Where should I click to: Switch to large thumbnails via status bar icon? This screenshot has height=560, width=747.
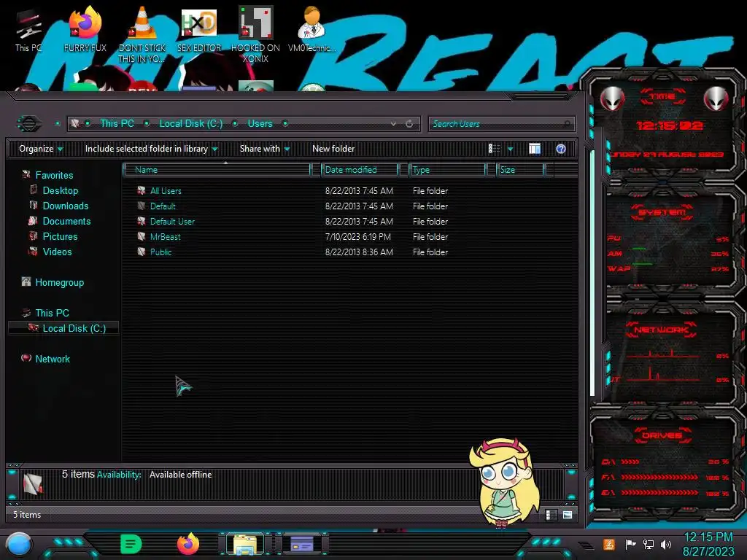coord(568,515)
